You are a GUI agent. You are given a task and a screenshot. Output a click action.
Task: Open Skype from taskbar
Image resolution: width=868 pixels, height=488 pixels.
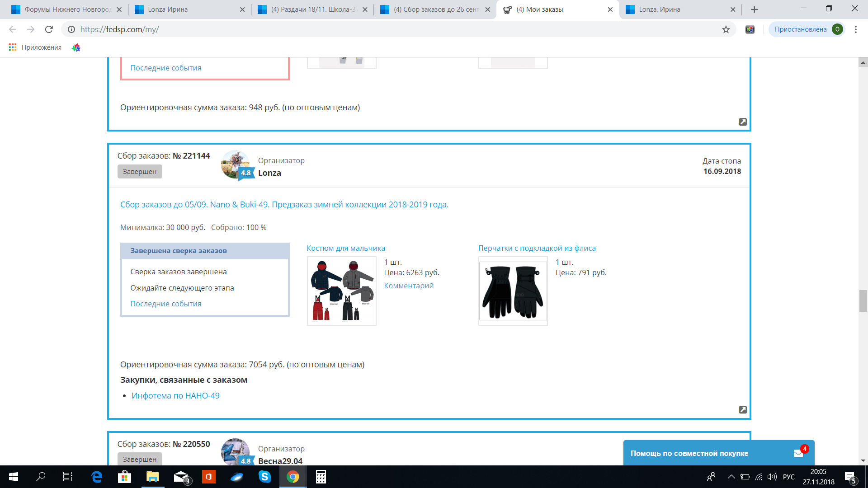tap(264, 477)
